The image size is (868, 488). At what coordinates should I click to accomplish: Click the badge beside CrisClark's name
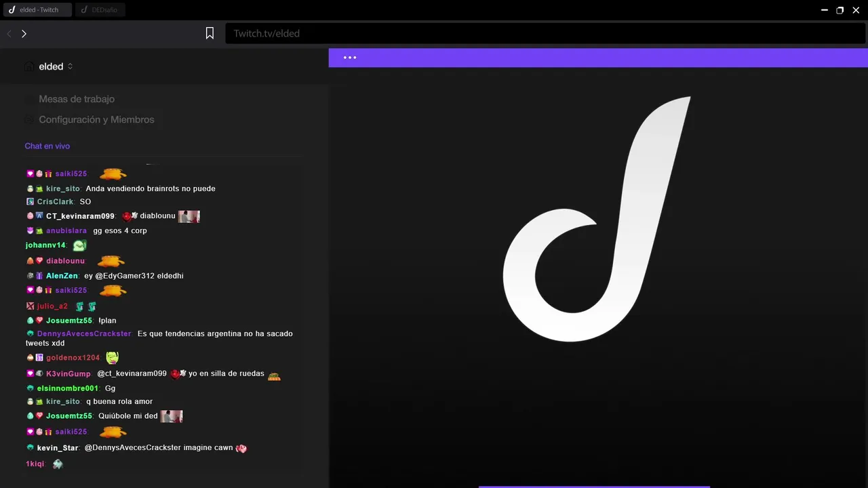coord(31,202)
